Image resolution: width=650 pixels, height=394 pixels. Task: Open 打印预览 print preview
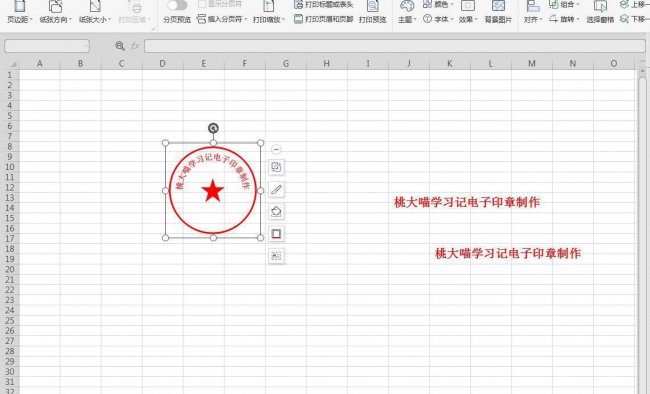click(372, 12)
